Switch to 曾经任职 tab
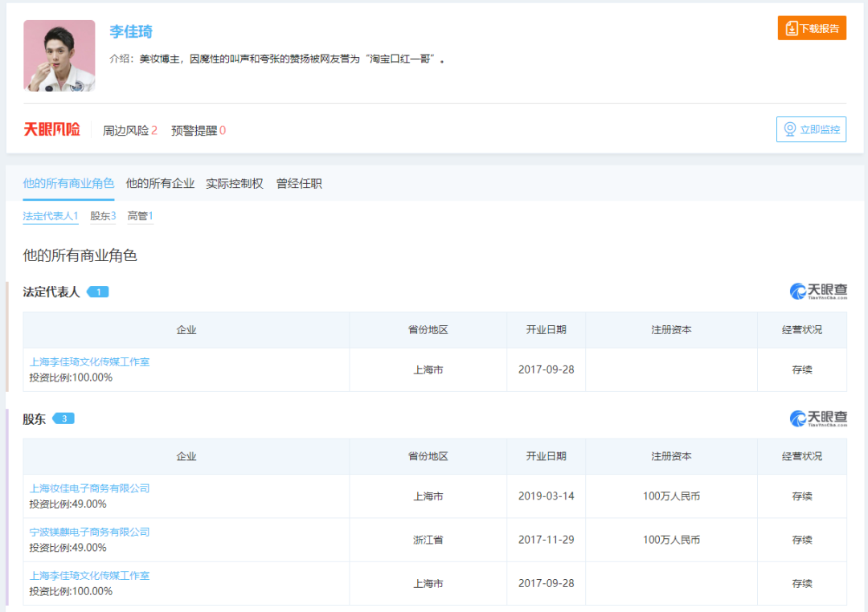 tap(299, 184)
